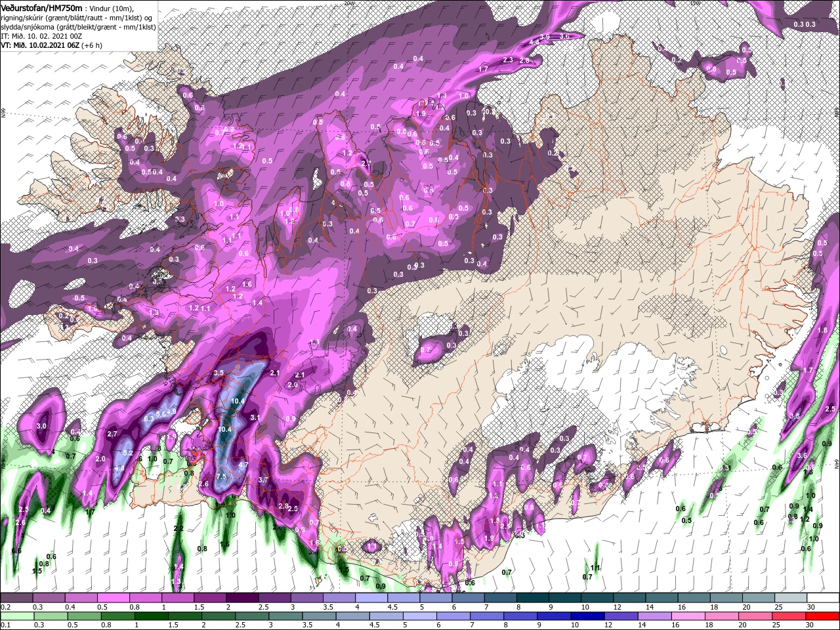Select upper legend grey swatch labelled 25
This screenshot has height=630, width=840.
click(x=791, y=598)
